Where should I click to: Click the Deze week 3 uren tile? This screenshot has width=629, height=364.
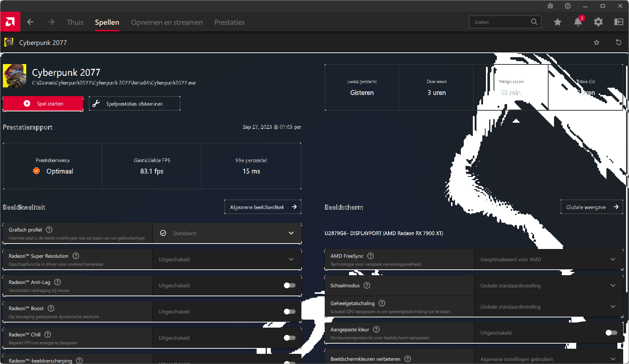point(436,87)
